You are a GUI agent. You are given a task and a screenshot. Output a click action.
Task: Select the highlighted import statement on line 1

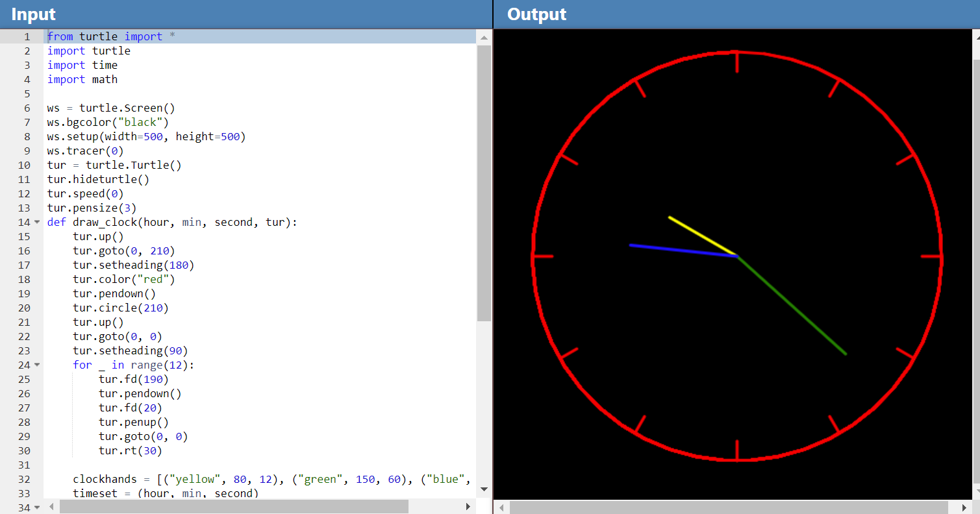[110, 36]
